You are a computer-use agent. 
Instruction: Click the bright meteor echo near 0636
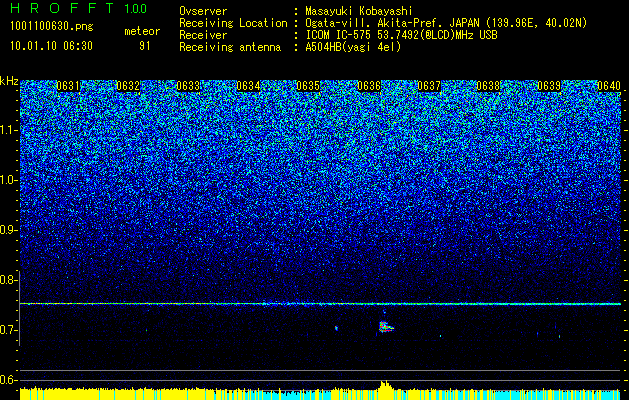coord(386,327)
